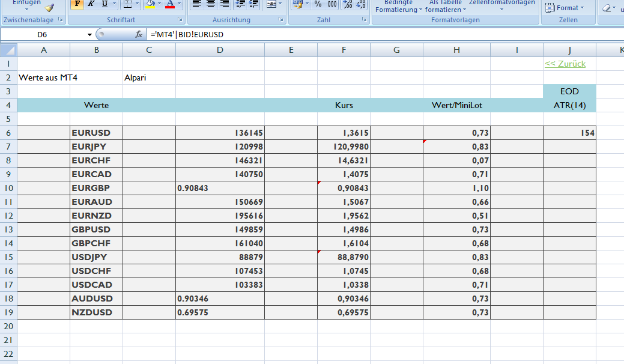Follow the << Zurück link
The image size is (624, 364).
(565, 64)
